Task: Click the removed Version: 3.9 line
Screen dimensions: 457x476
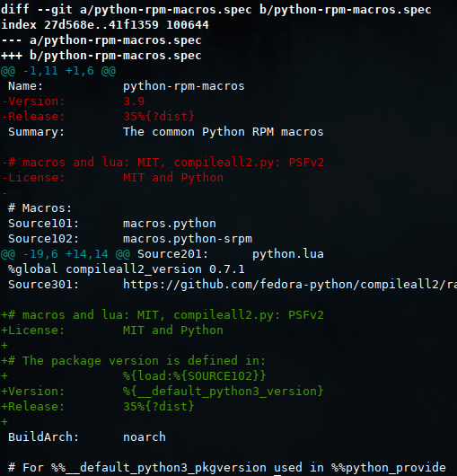Action: [73, 101]
